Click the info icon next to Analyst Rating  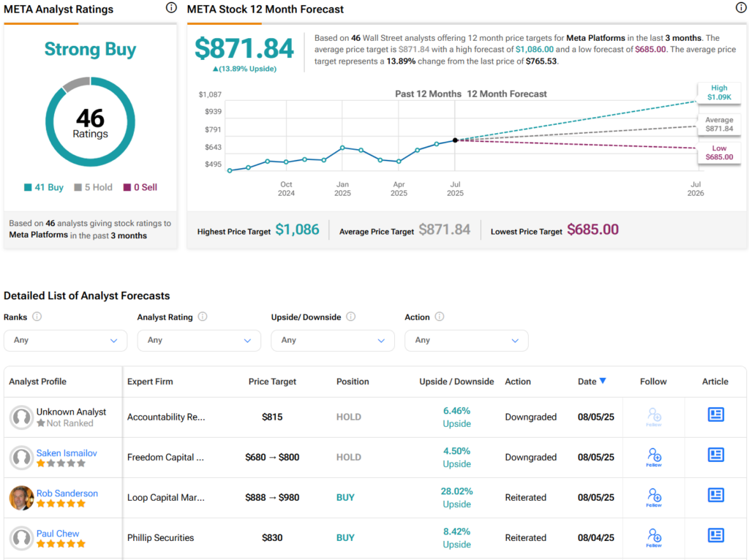pos(203,317)
